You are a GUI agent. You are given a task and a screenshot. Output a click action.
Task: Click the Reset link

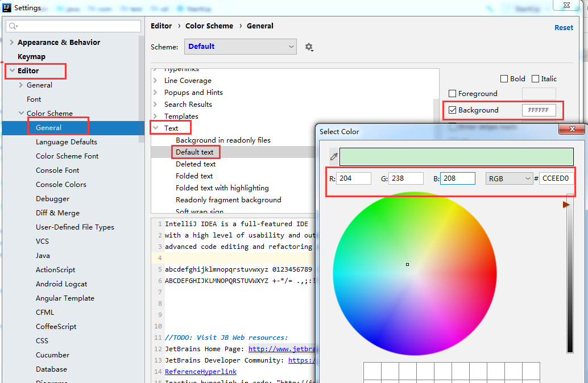click(564, 27)
